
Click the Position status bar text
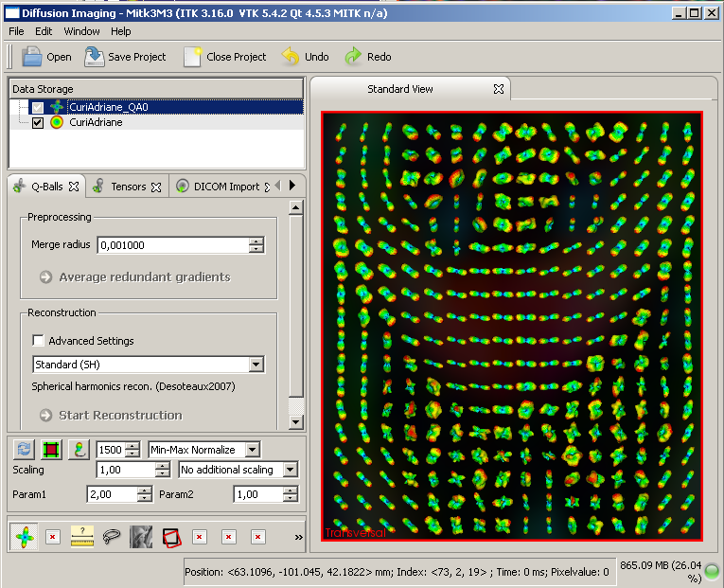(x=397, y=572)
